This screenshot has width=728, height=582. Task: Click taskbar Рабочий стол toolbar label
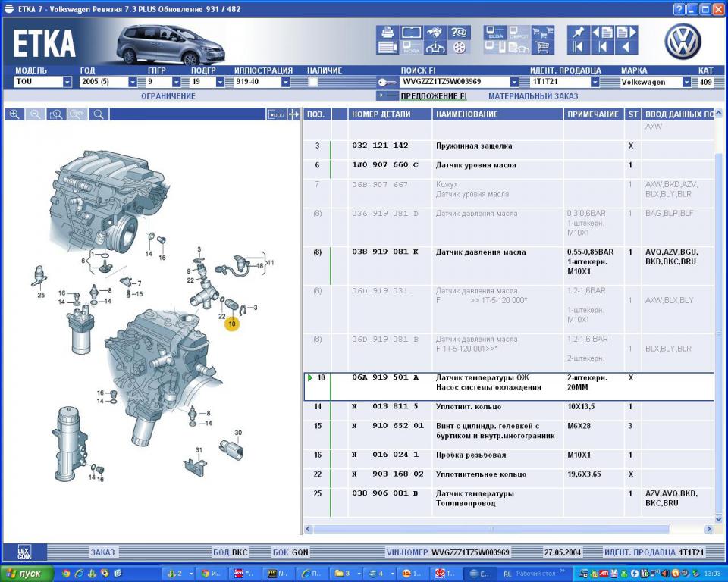coord(536,574)
